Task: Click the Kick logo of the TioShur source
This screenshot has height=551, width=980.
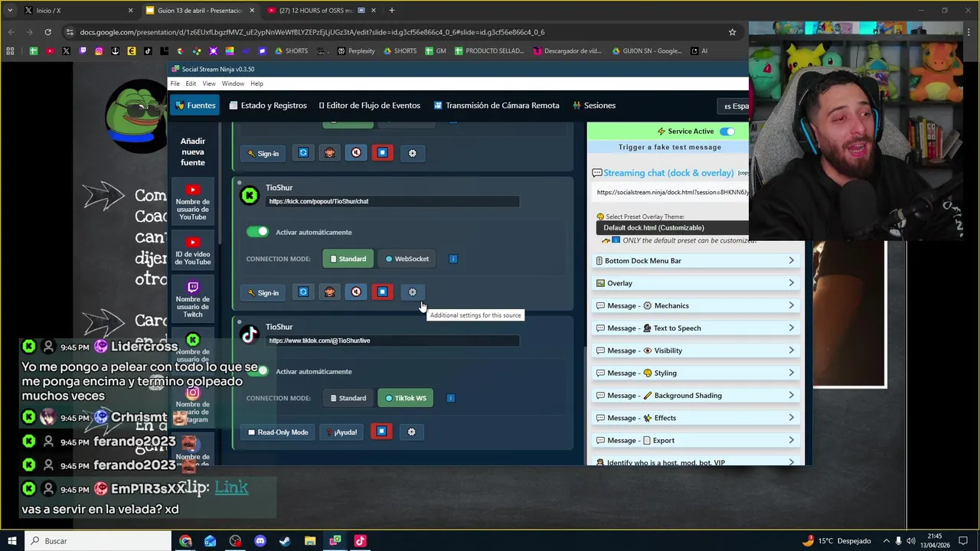Action: click(250, 196)
